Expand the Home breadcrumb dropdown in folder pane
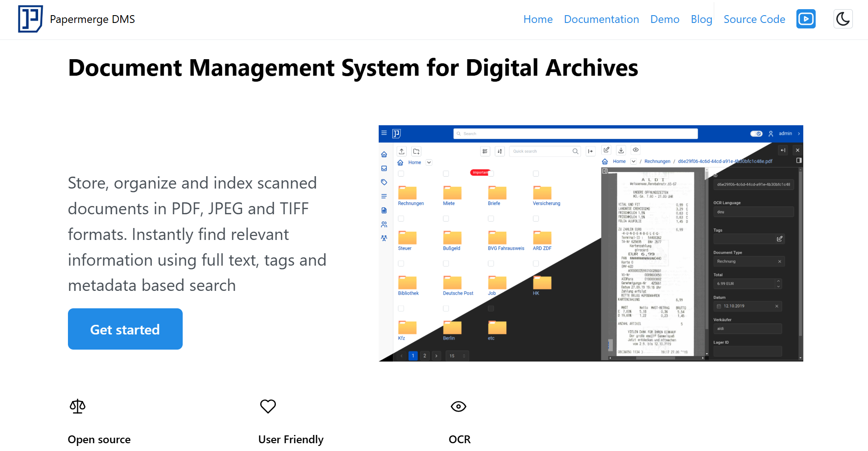Screen dimensions: 868x451 [x=429, y=162]
